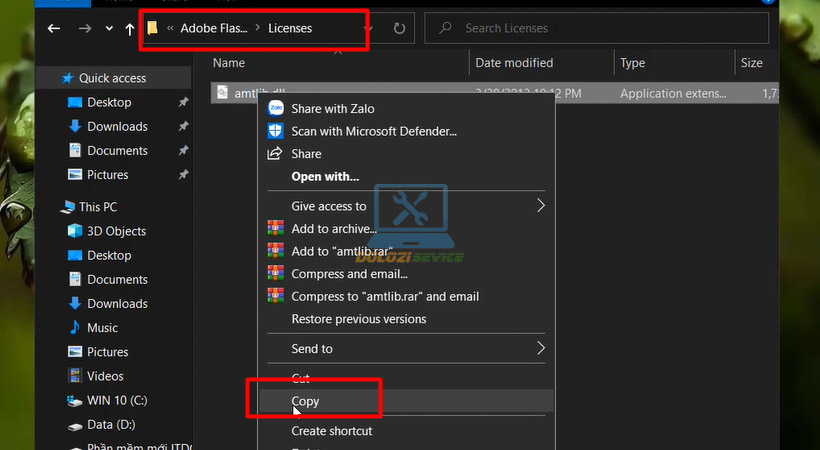Click Open with... menu entry
Screen dimensions: 820x450
pyautogui.click(x=325, y=177)
